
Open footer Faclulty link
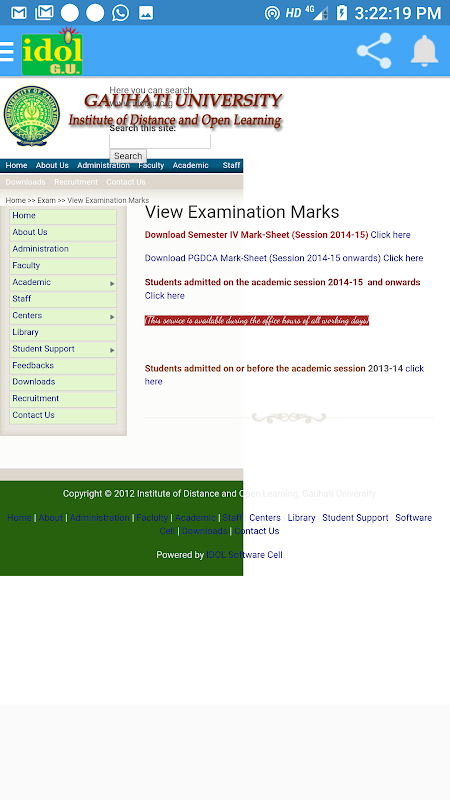click(152, 518)
